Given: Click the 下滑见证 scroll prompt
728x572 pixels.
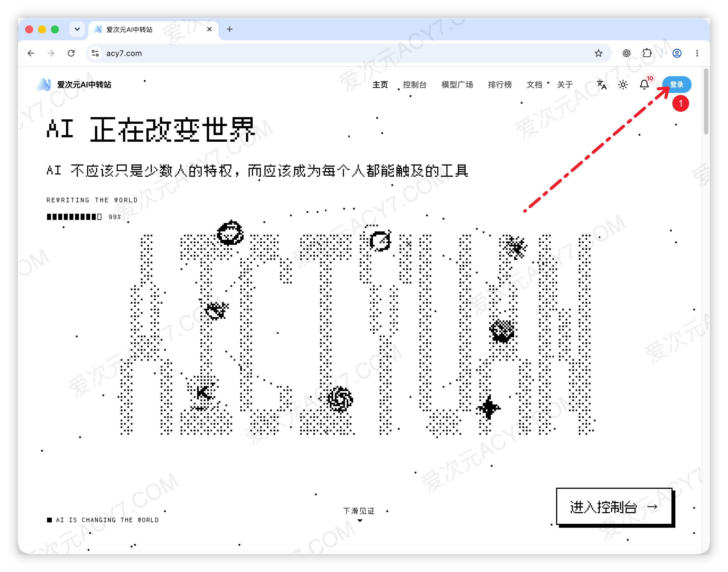Looking at the screenshot, I should click(x=359, y=514).
